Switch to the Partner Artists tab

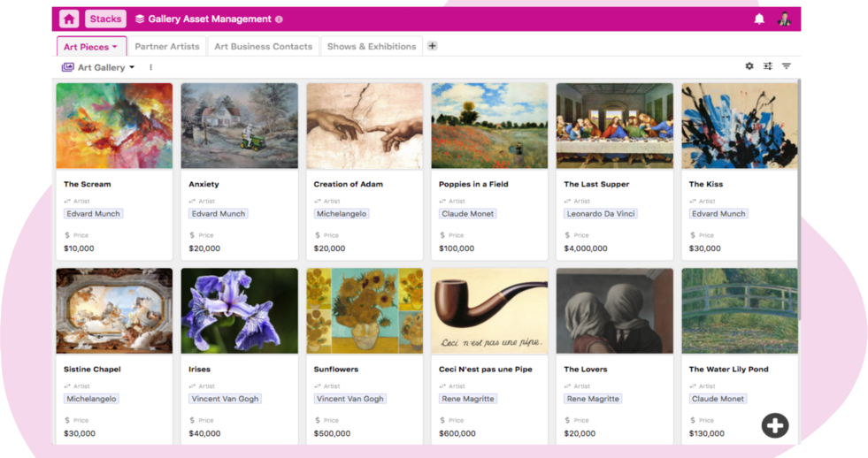pyautogui.click(x=166, y=47)
